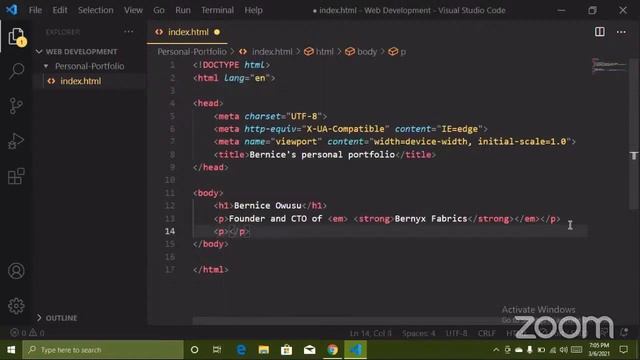The width and height of the screenshot is (640, 360).
Task: Show hidden system tray icons
Action: (496, 350)
